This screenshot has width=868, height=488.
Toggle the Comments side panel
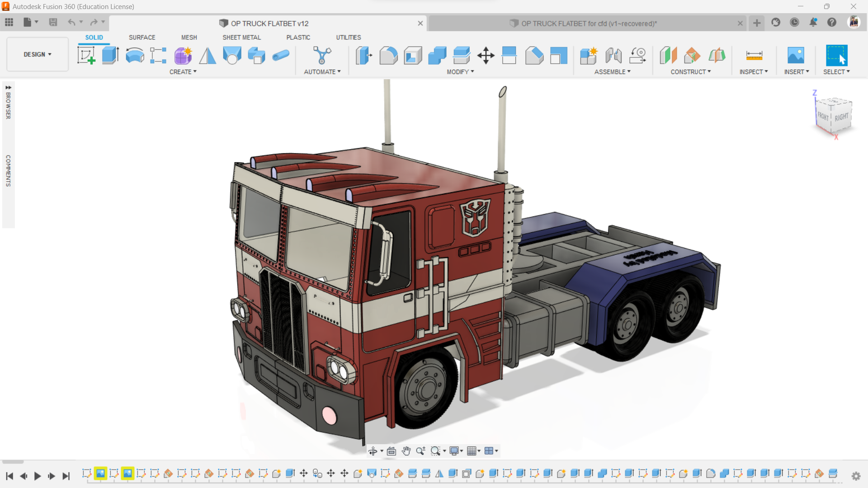(8, 171)
